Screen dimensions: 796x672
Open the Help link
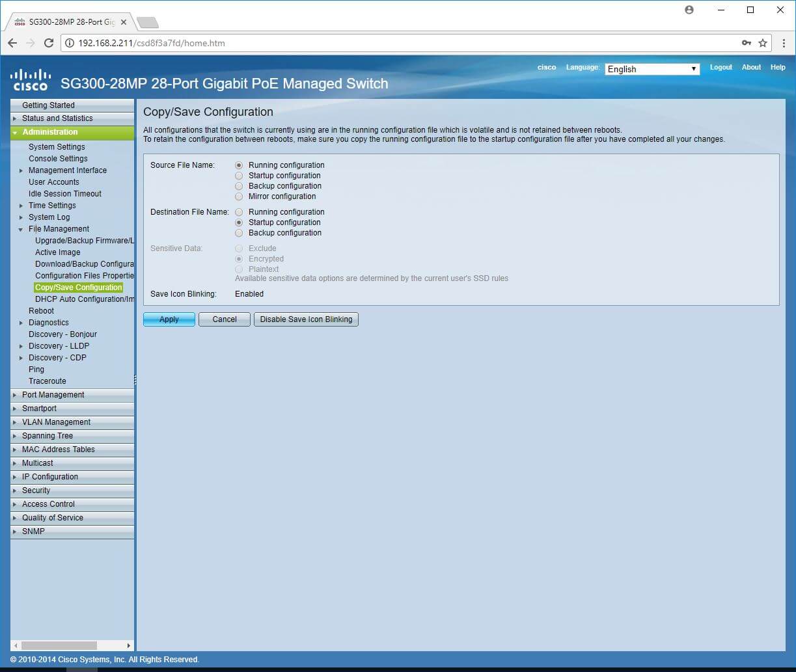pos(778,67)
